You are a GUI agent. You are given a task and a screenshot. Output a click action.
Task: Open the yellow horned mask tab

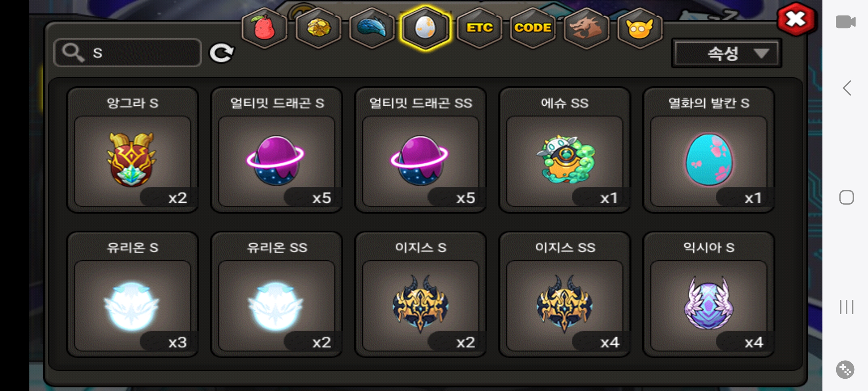pyautogui.click(x=640, y=28)
